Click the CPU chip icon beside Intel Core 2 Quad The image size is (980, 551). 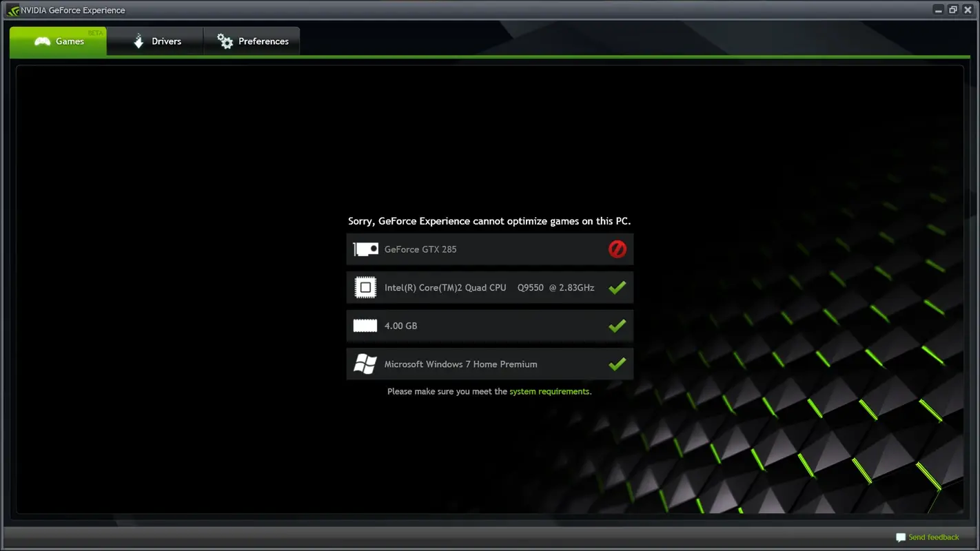point(365,287)
